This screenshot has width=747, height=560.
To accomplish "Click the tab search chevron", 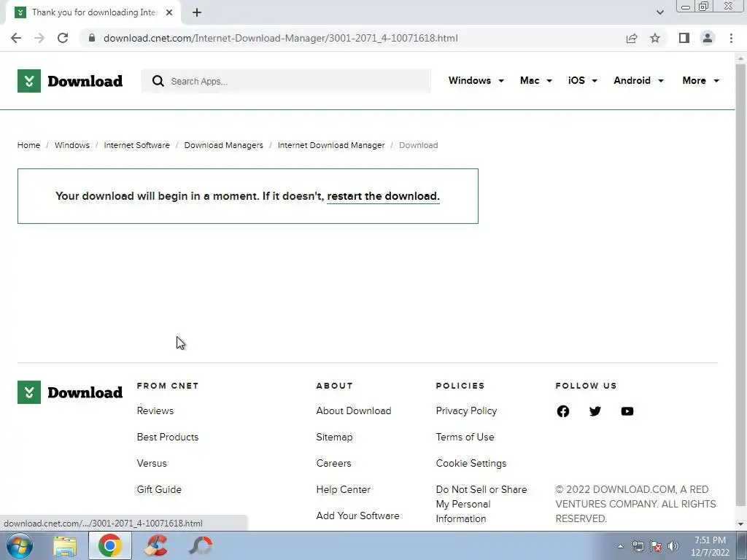I will [659, 12].
